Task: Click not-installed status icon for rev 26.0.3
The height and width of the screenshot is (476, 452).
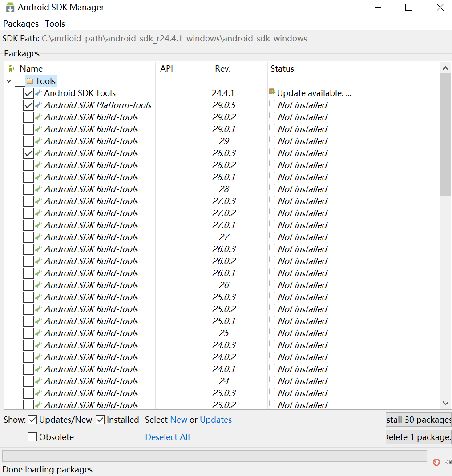Action: tap(272, 248)
